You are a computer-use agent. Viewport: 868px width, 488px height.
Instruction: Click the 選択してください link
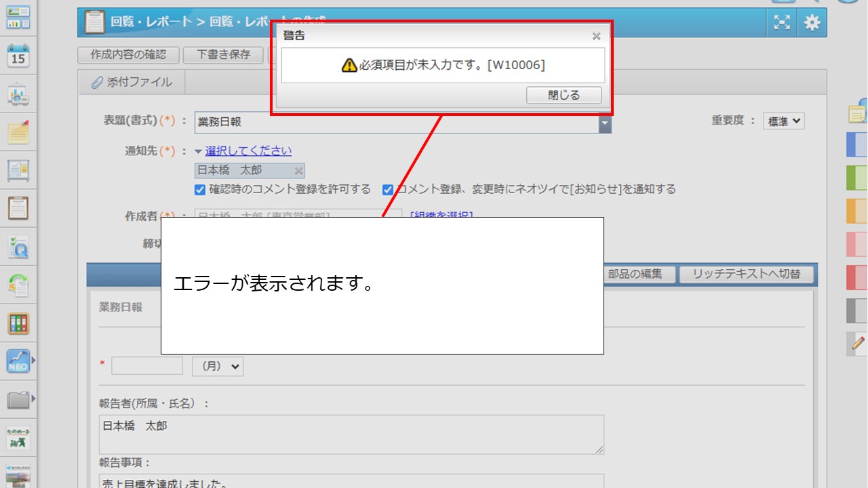(248, 150)
